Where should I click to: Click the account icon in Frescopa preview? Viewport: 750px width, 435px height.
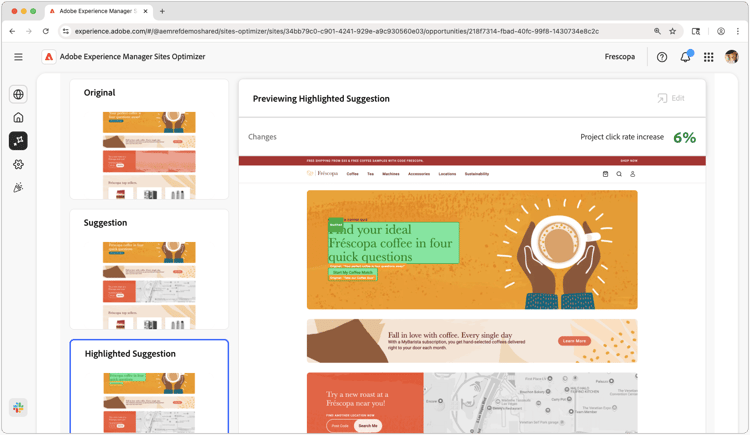click(632, 174)
